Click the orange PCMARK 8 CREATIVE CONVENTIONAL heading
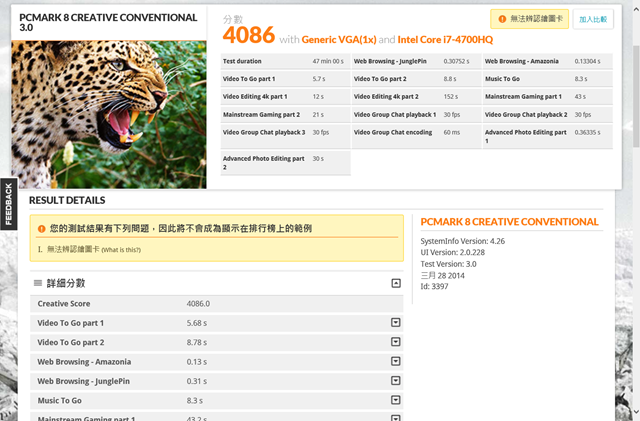The height and width of the screenshot is (421, 640). pyautogui.click(x=509, y=222)
